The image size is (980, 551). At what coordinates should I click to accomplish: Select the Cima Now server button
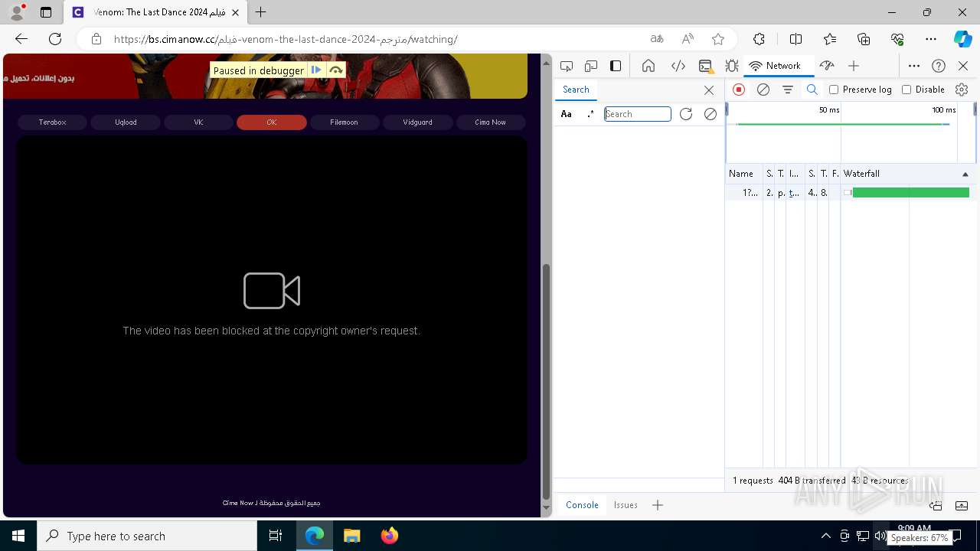click(491, 122)
